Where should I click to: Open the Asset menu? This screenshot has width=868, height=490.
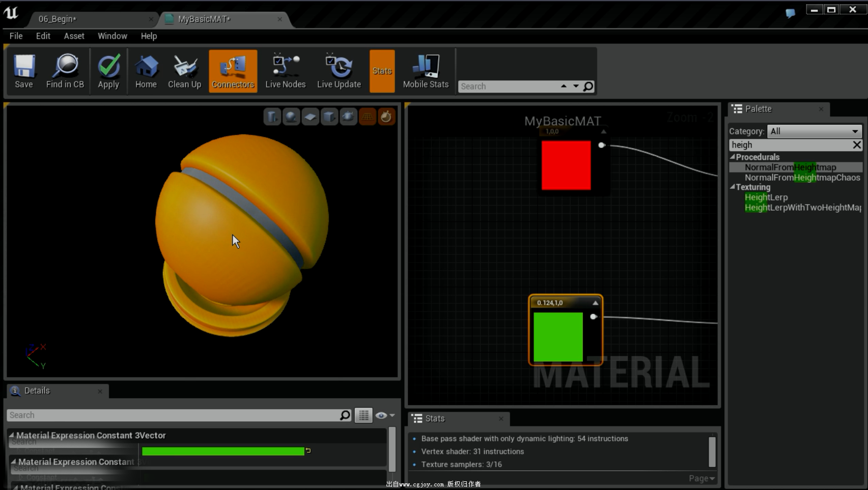74,36
